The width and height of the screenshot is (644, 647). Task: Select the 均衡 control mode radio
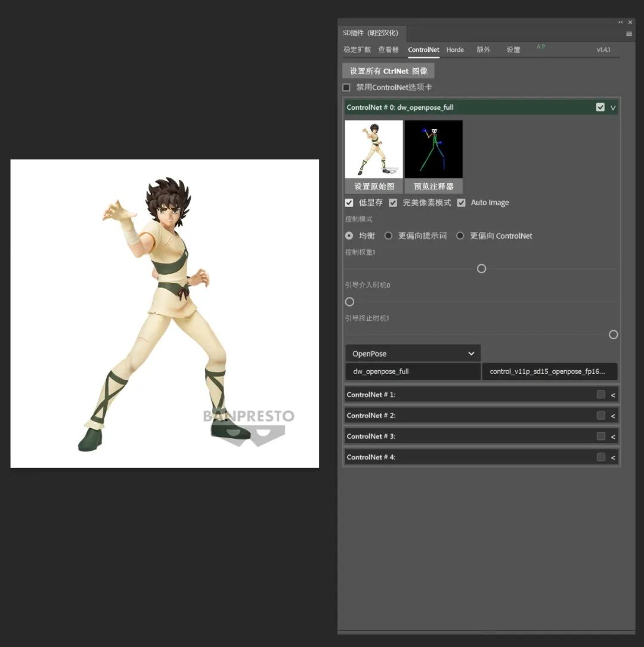coord(349,236)
